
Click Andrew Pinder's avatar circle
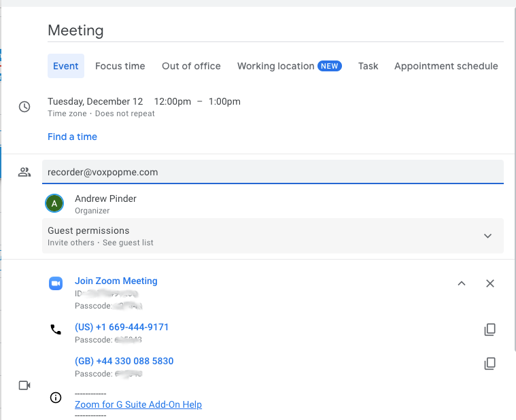(54, 203)
